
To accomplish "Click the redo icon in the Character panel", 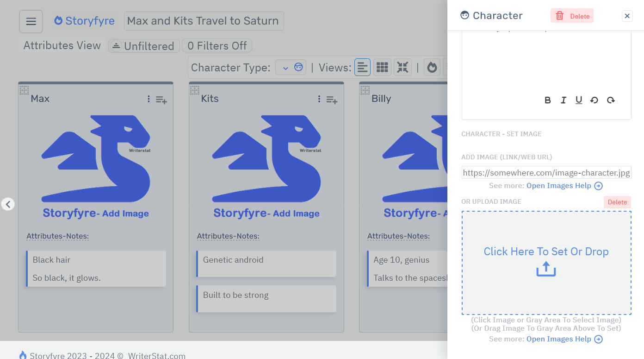I will click(611, 100).
